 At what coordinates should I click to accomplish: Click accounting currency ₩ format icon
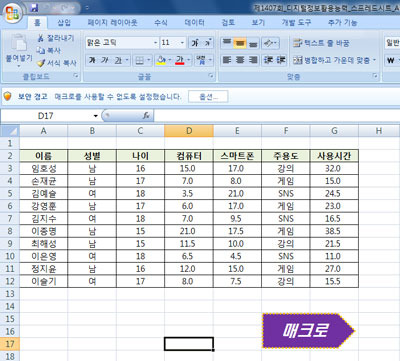pos(391,60)
